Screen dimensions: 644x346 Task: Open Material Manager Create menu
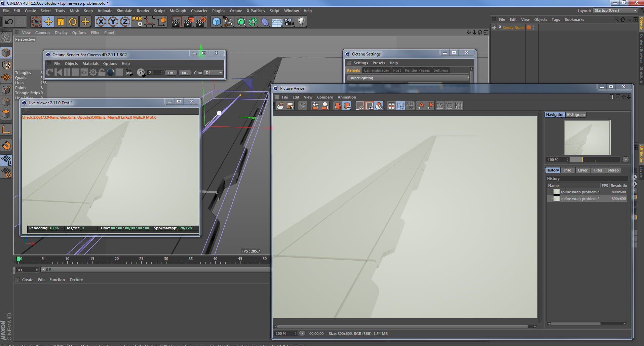tap(28, 280)
